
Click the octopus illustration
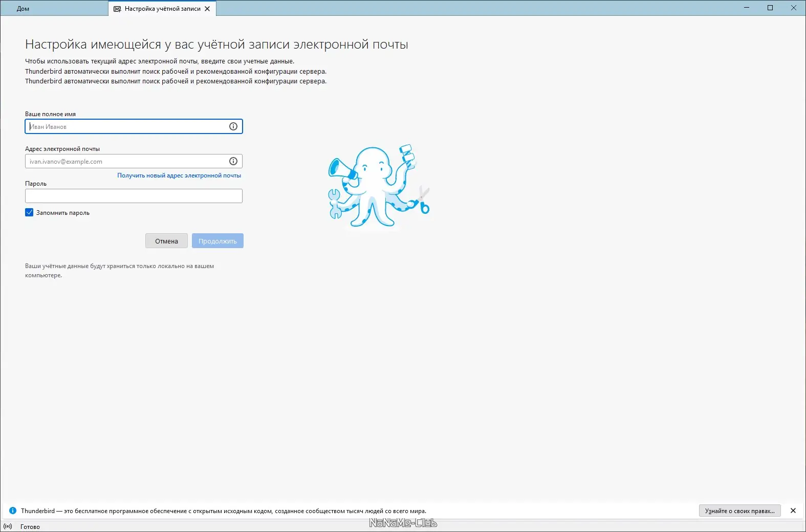pyautogui.click(x=379, y=186)
